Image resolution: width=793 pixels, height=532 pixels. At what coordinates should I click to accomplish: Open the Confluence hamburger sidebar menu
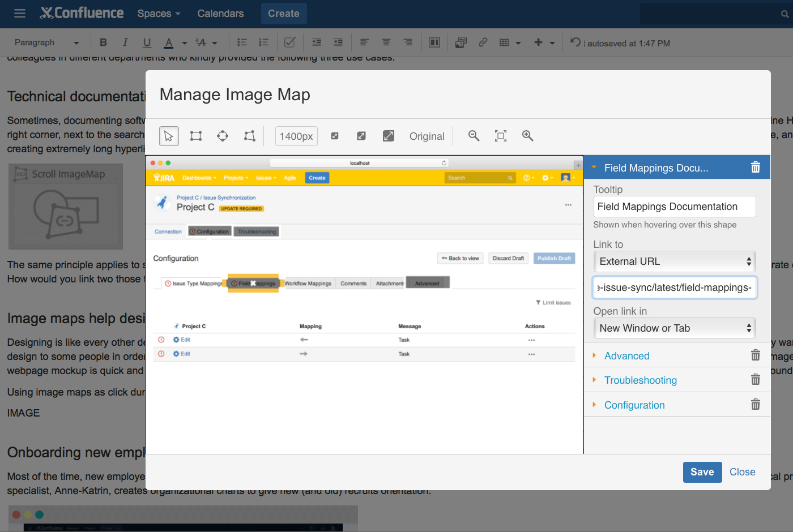click(x=20, y=13)
